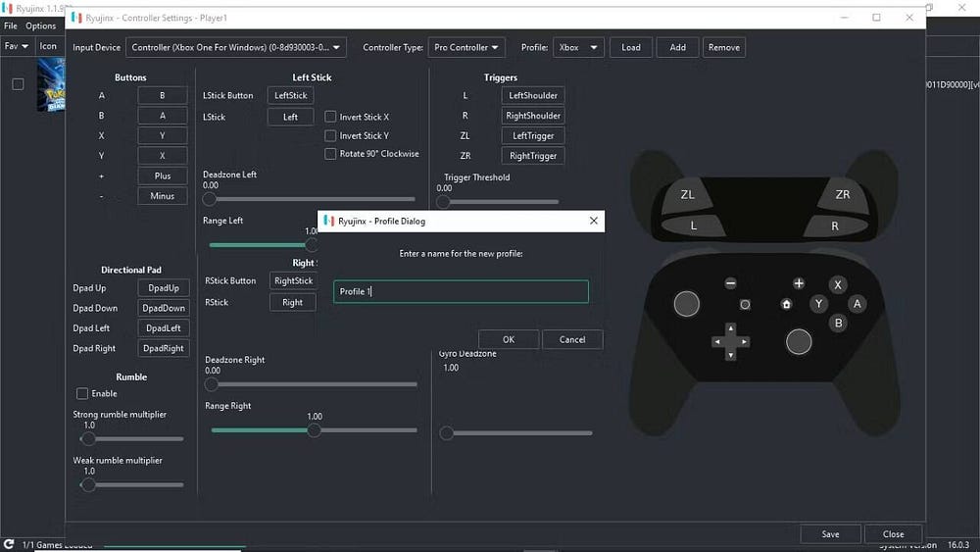The width and height of the screenshot is (980, 552).
Task: Click Close in Controller Settings
Action: (x=893, y=534)
